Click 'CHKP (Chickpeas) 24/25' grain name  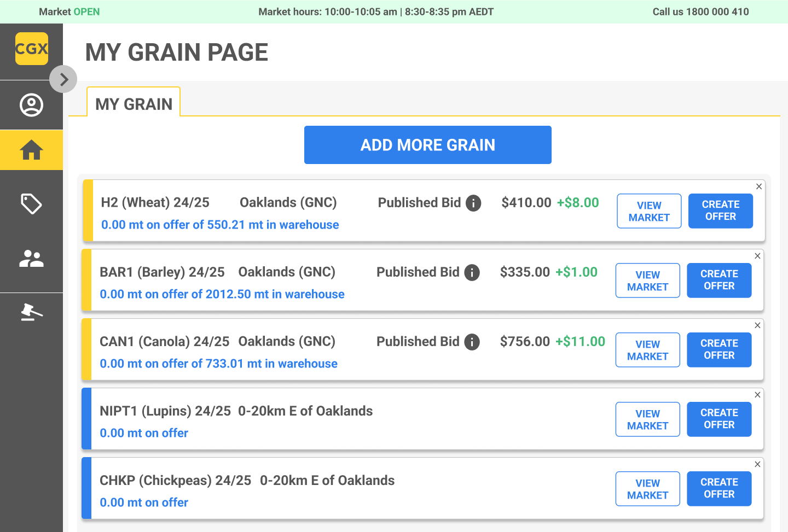(x=175, y=481)
